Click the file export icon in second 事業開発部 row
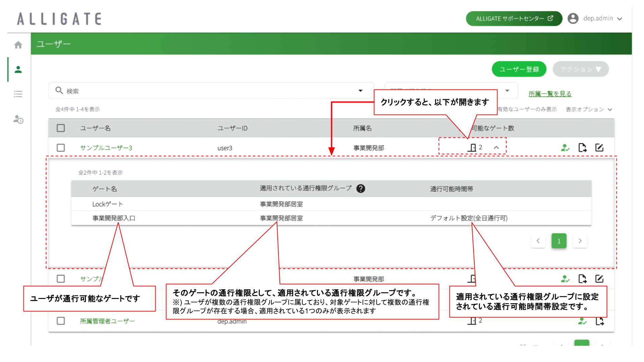The height and width of the screenshot is (362, 644). pyautogui.click(x=583, y=279)
